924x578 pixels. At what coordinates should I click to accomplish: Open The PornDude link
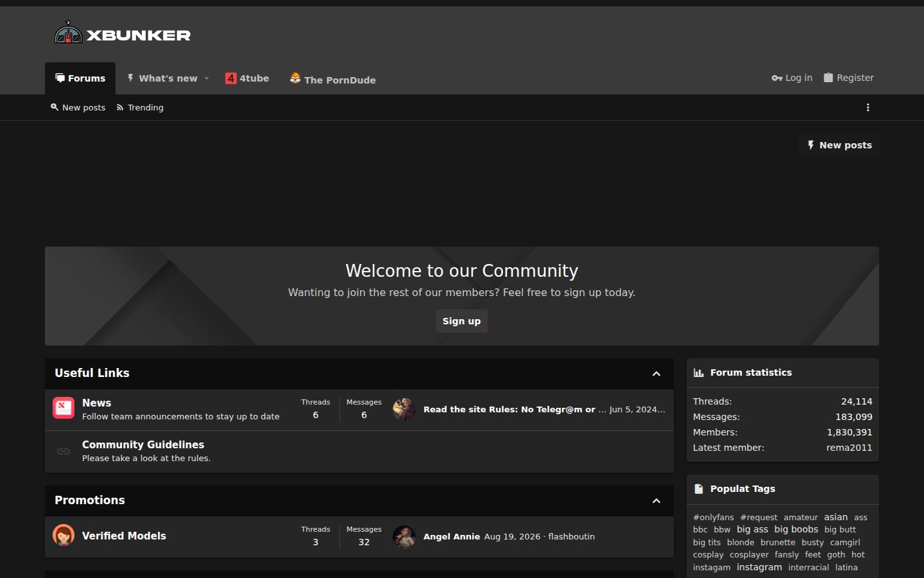pyautogui.click(x=332, y=78)
